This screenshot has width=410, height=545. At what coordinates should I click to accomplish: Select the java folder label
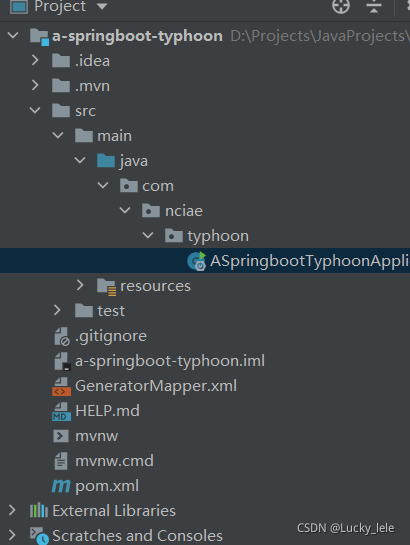134,162
